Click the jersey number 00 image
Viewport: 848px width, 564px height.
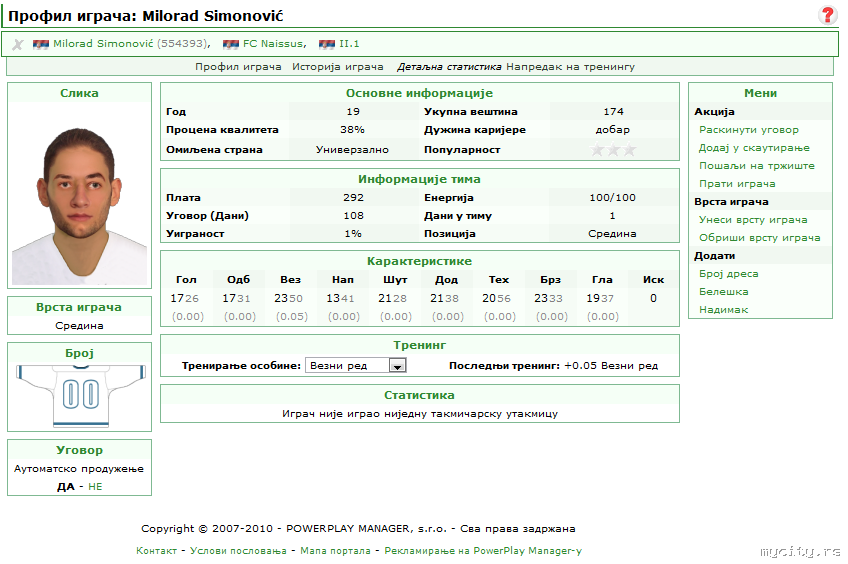click(80, 395)
